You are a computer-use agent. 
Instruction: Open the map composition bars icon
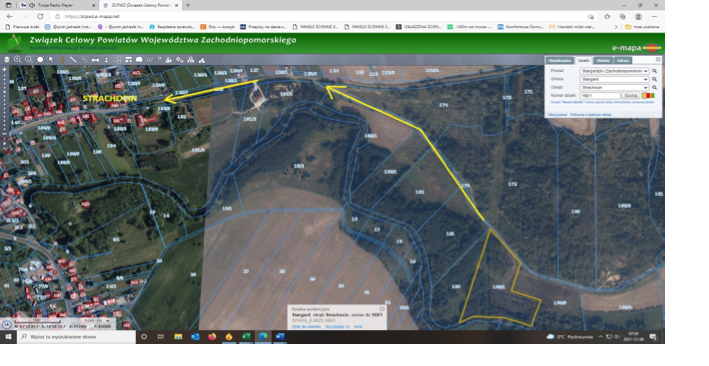tap(128, 60)
